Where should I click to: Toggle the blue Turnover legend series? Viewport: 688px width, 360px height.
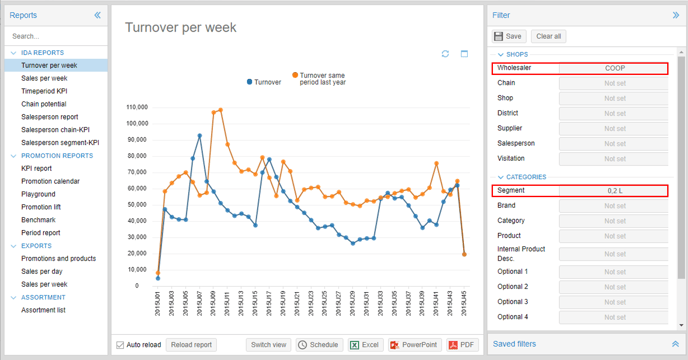click(x=264, y=82)
